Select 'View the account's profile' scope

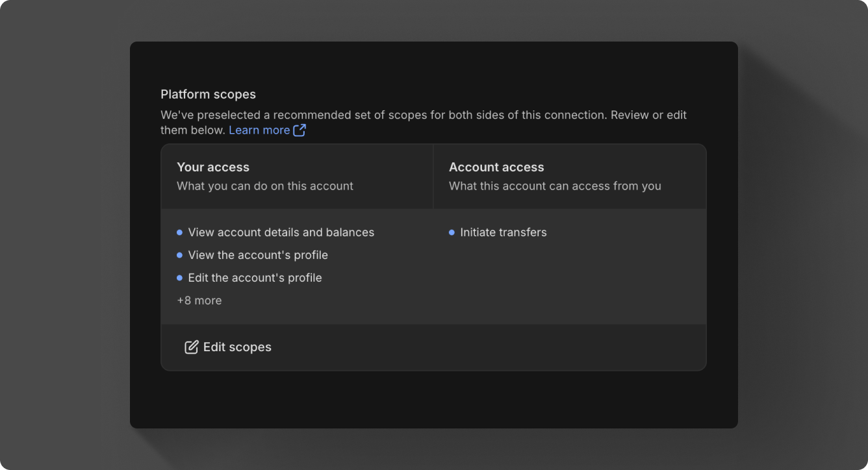(258, 255)
